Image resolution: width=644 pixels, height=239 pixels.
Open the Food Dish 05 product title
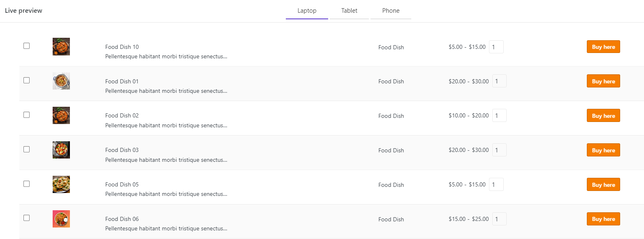pyautogui.click(x=122, y=184)
